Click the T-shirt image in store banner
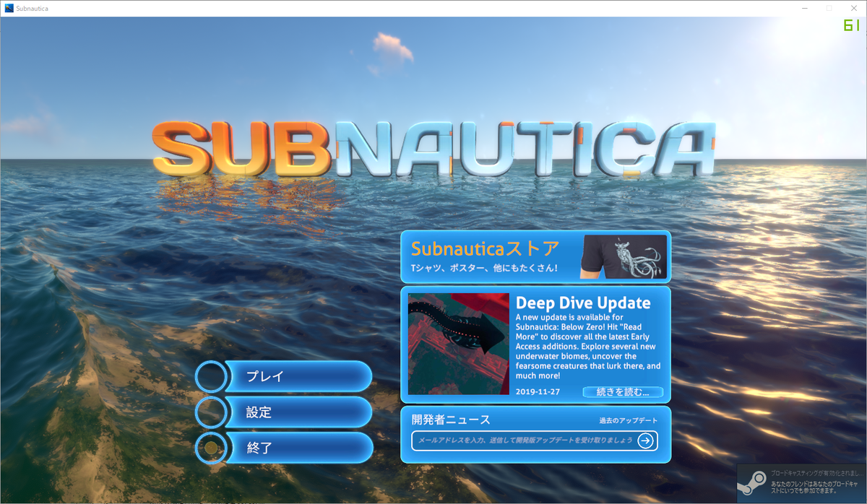This screenshot has width=867, height=504. coord(624,256)
